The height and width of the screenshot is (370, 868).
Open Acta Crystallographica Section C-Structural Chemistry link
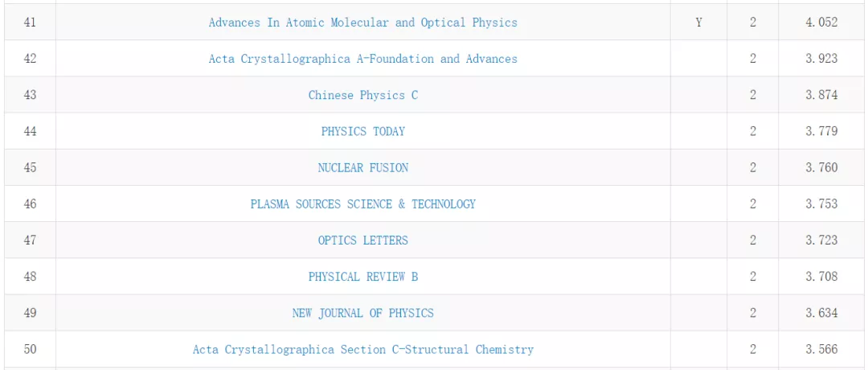point(362,350)
